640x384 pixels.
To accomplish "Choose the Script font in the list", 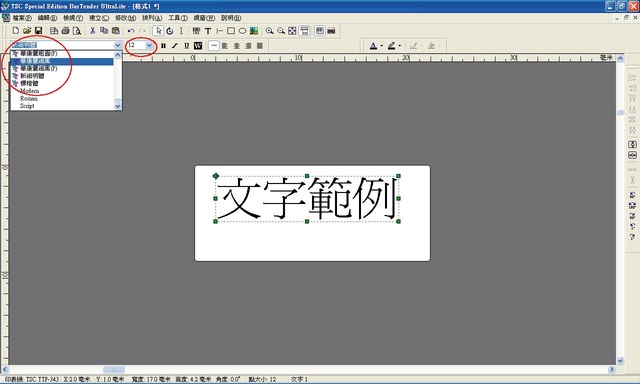I will [62, 106].
